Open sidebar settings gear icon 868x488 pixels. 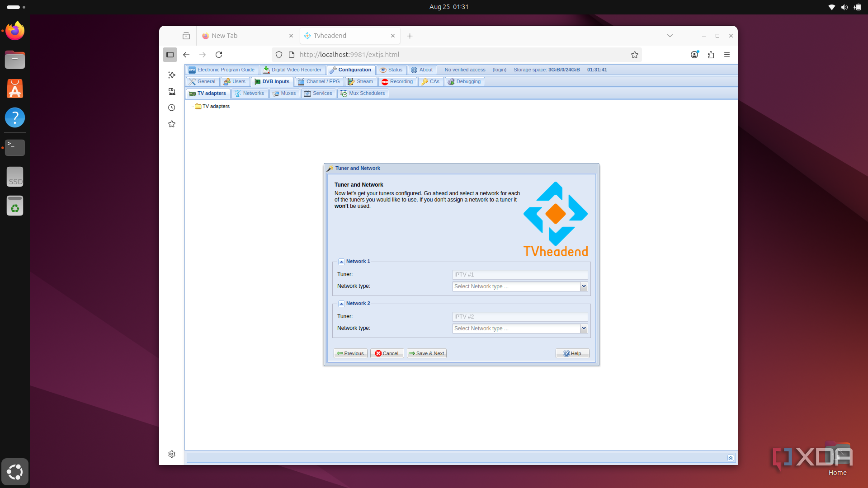172,454
